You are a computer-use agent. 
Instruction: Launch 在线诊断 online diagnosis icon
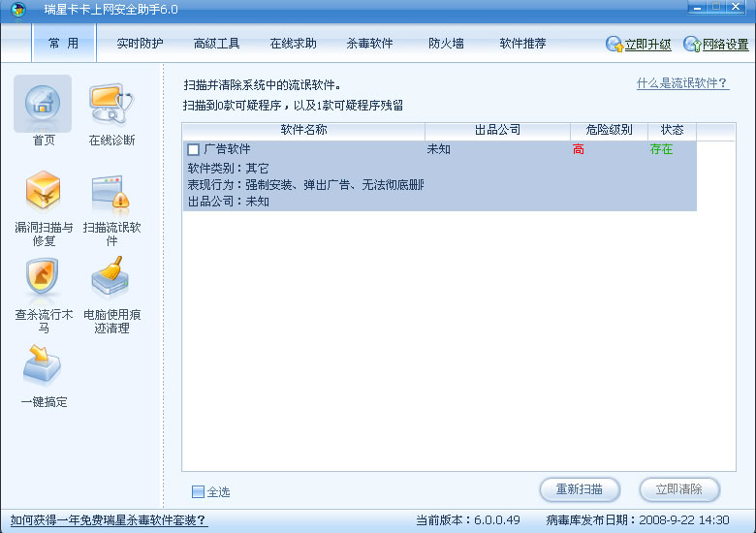pos(111,104)
